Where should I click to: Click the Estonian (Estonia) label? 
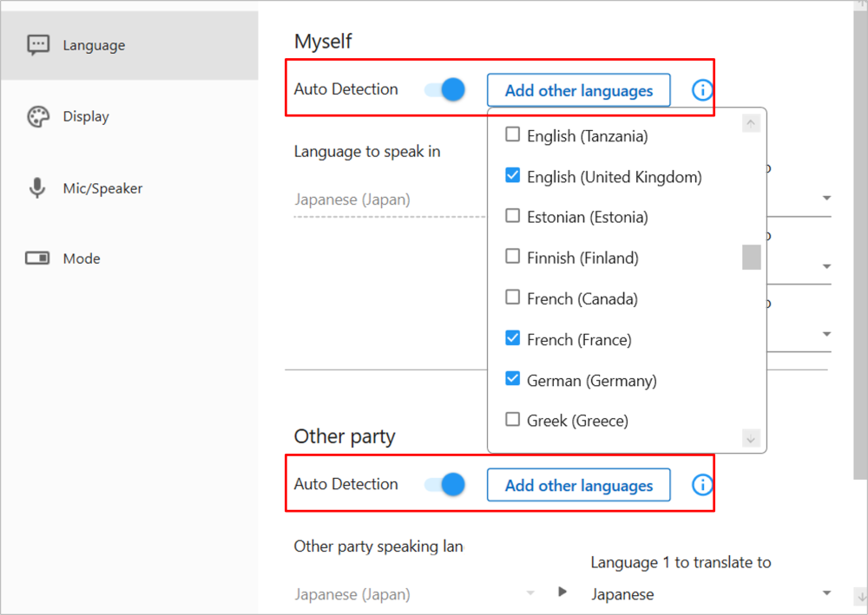[x=587, y=217]
